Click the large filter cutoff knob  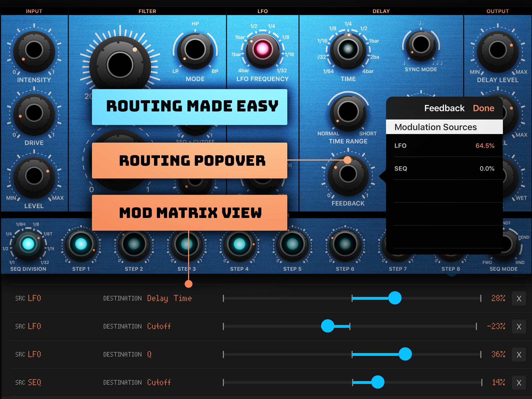point(120,65)
